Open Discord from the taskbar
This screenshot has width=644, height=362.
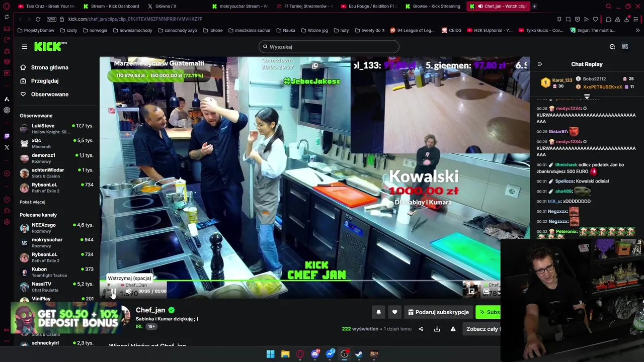[x=315, y=354]
